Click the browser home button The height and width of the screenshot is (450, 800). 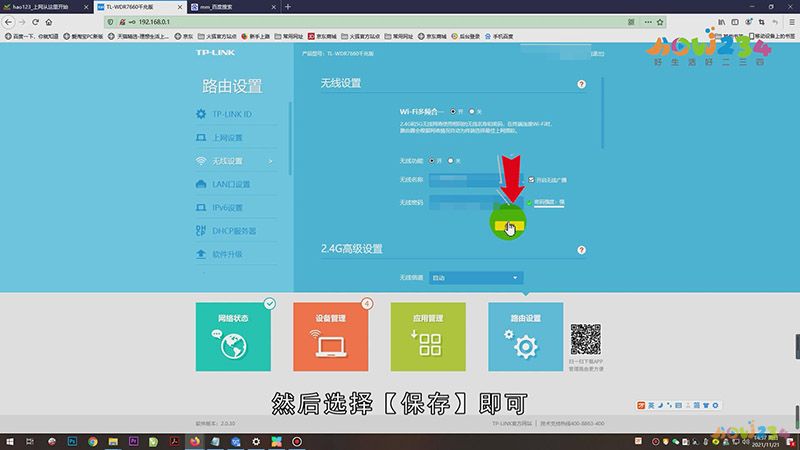[x=48, y=22]
